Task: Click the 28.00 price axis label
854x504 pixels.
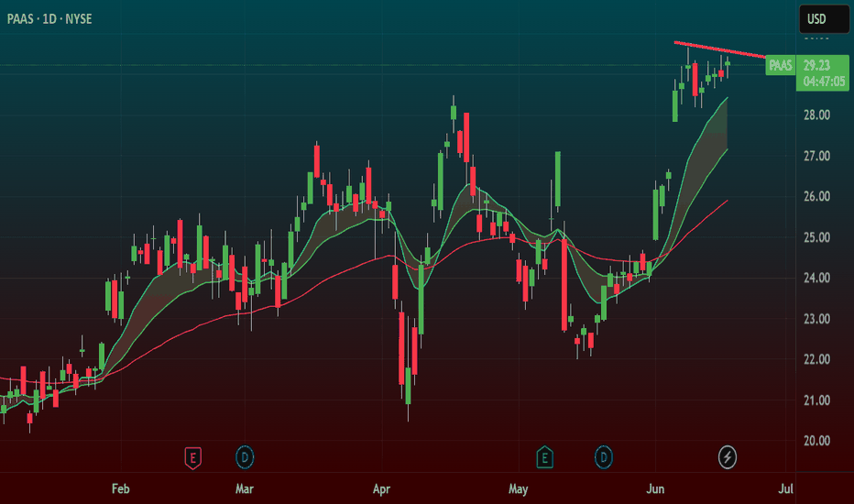Action: 816,115
